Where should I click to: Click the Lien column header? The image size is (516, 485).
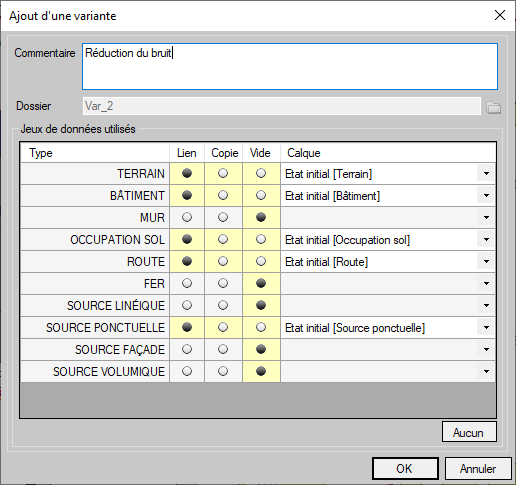click(187, 153)
